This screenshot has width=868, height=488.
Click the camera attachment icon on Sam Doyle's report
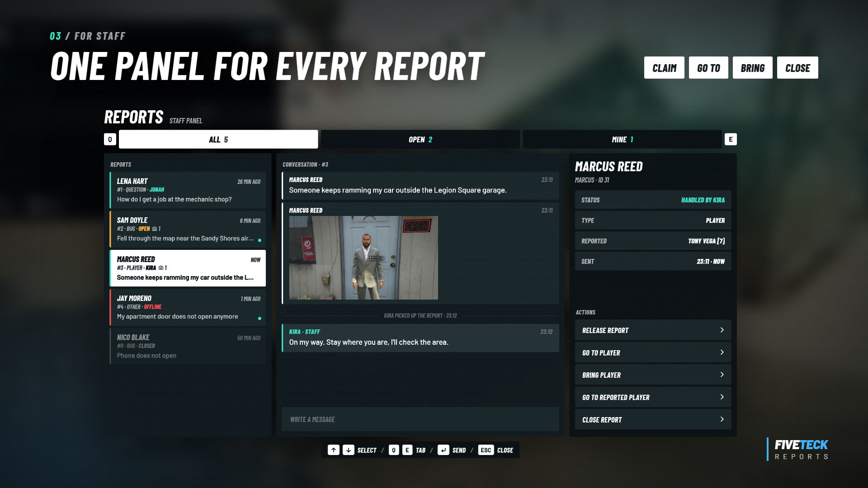click(x=155, y=229)
